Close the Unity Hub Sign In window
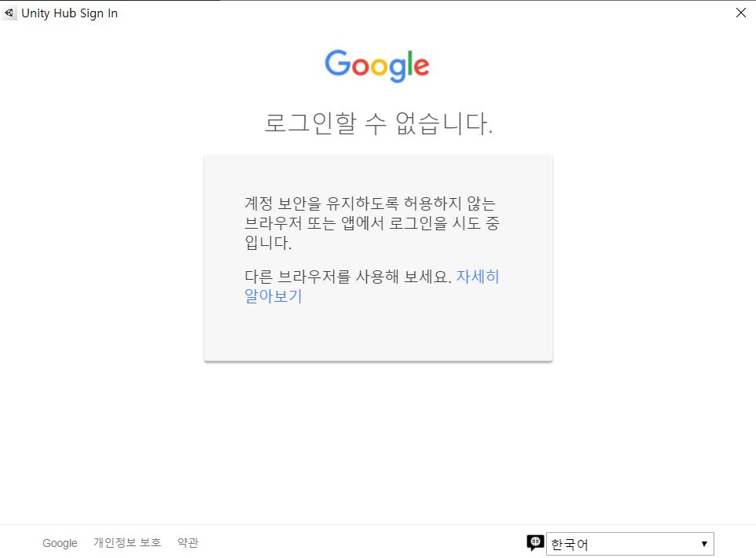This screenshot has width=756, height=558. [x=741, y=13]
